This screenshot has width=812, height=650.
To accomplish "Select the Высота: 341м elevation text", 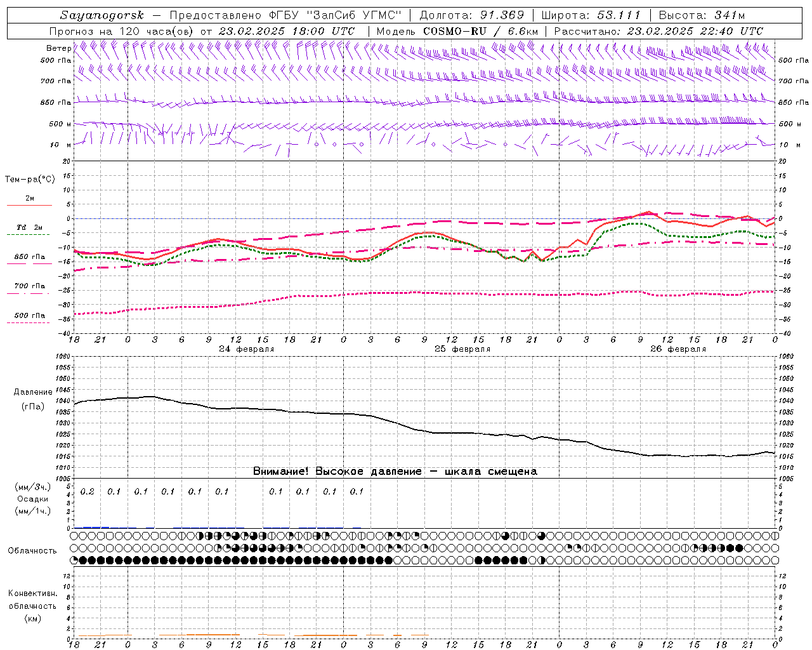I will pyautogui.click(x=702, y=15).
